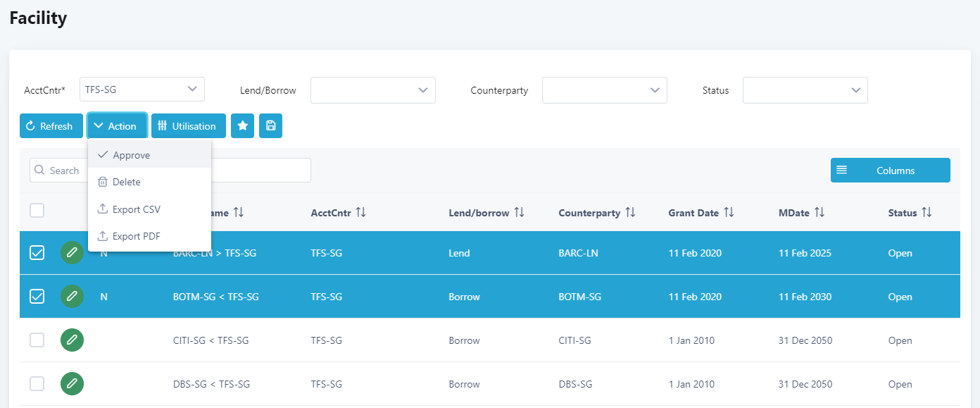Open the Status filter dropdown

(x=805, y=90)
